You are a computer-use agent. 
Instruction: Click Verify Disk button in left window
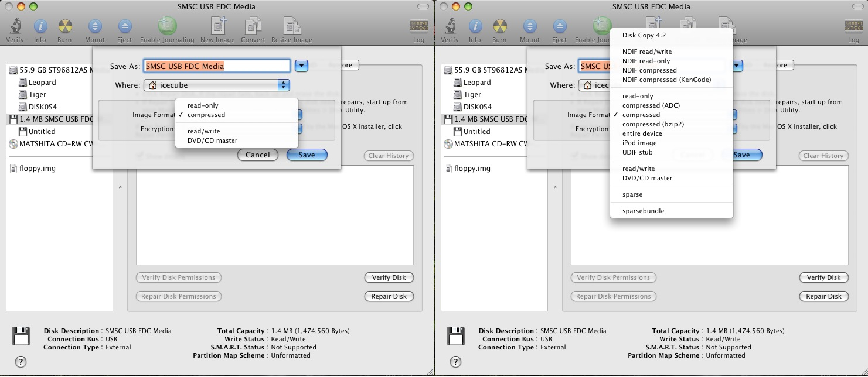click(x=389, y=277)
